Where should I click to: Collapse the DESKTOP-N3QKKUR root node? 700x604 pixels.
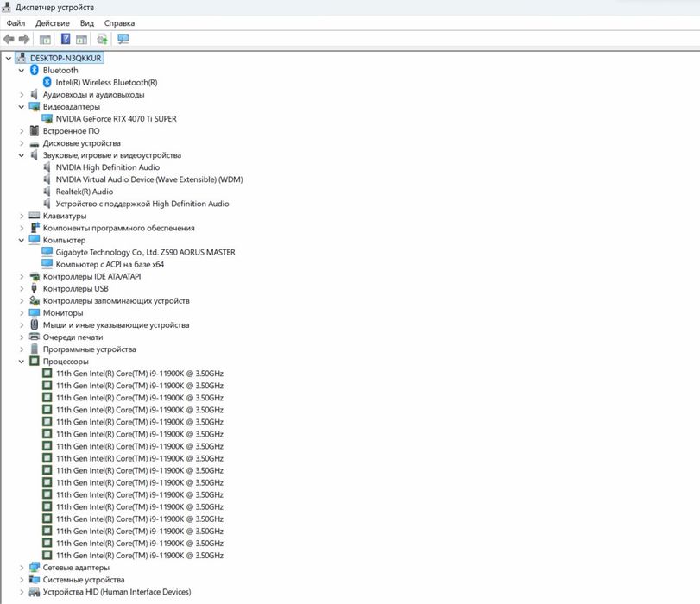pyautogui.click(x=9, y=58)
